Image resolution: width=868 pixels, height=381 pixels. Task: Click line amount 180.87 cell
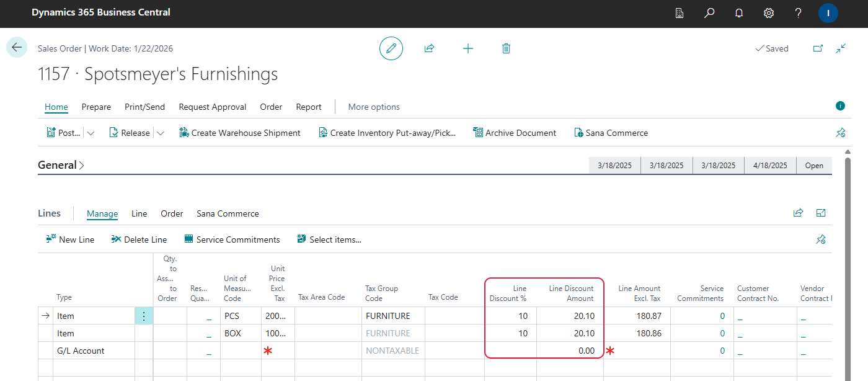[637, 316]
